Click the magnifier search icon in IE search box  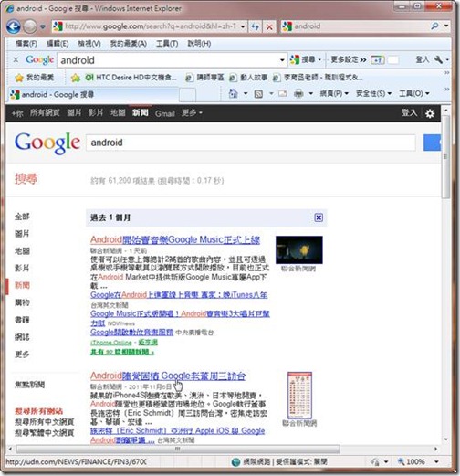[x=435, y=26]
